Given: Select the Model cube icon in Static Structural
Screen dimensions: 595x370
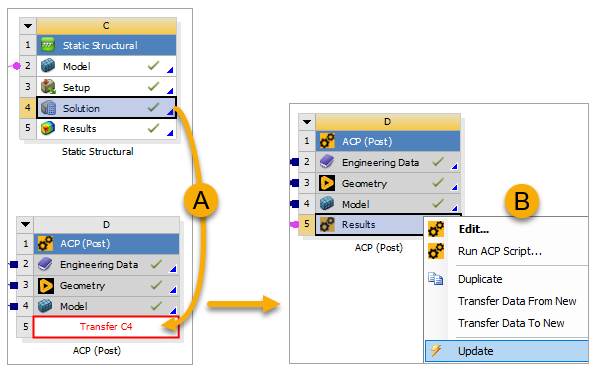Looking at the screenshot, I should point(48,66).
